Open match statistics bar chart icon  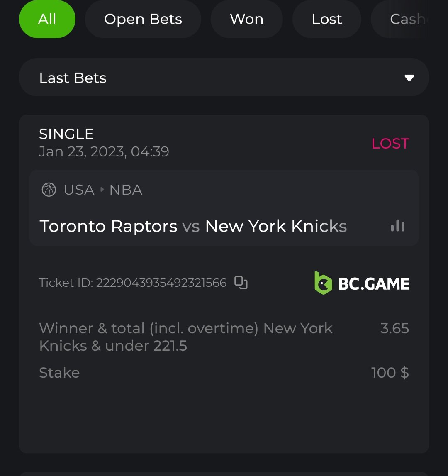[397, 226]
